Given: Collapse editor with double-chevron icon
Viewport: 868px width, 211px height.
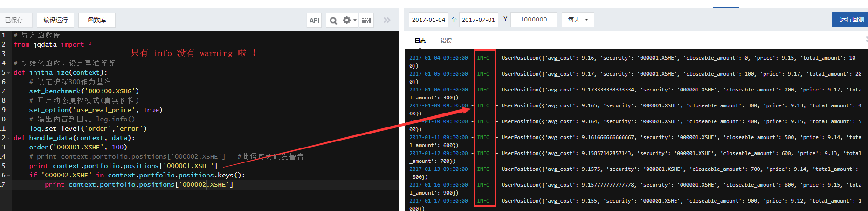Looking at the screenshot, I should click(x=387, y=20).
